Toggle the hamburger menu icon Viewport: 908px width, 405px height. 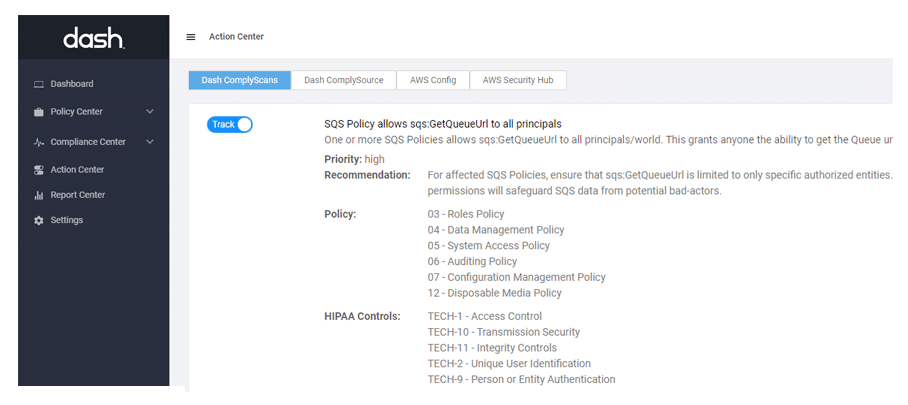tap(191, 37)
